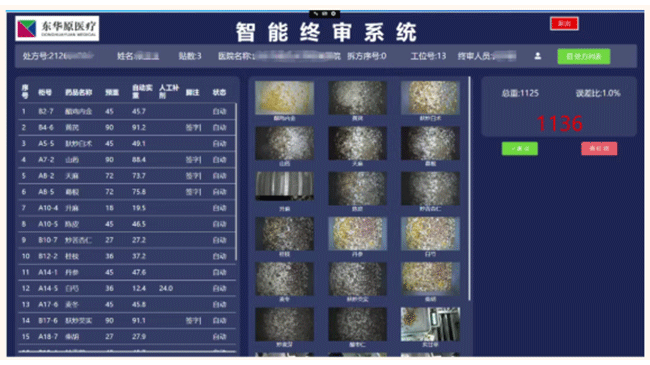This screenshot has width=650, height=365.
Task: Open the first herb image thumbnail
Action: coord(284,98)
